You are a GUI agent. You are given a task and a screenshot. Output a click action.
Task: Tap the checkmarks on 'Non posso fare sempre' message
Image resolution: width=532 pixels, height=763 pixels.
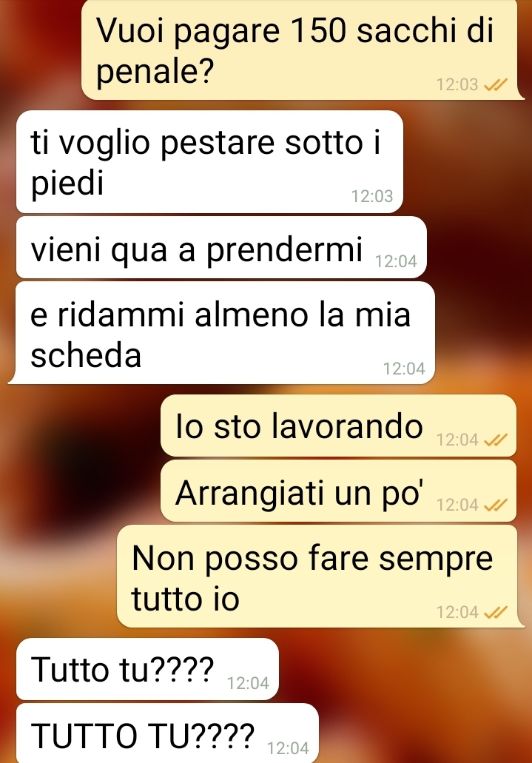coord(496,612)
